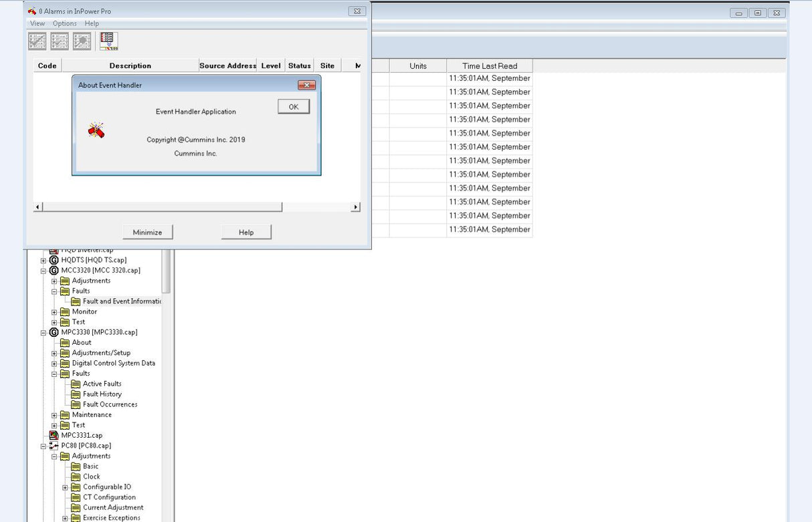
Task: Click the PC80 transfer switch icon
Action: click(54, 446)
